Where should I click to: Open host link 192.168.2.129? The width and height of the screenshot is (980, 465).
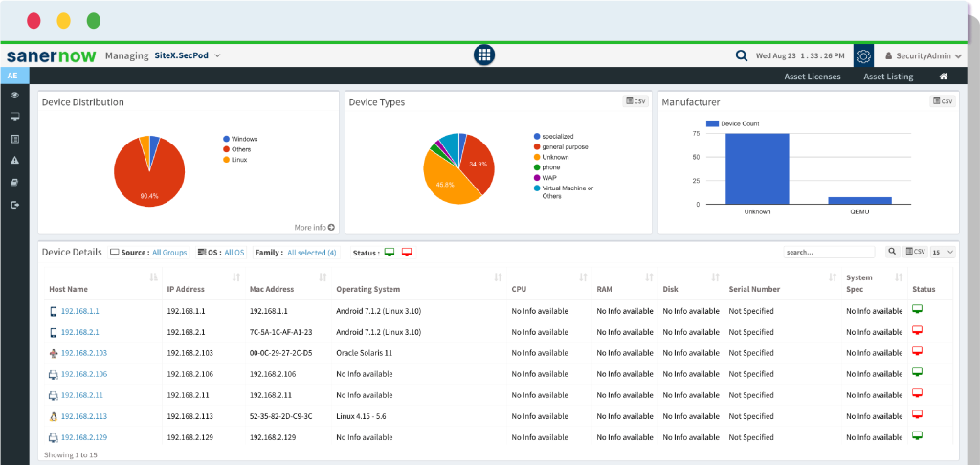tap(84, 437)
